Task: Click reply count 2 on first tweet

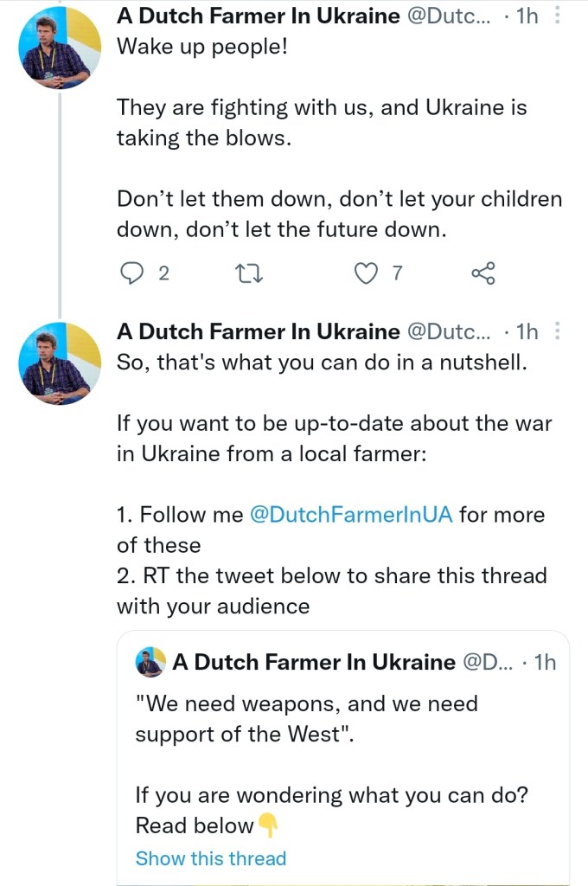Action: click(163, 273)
